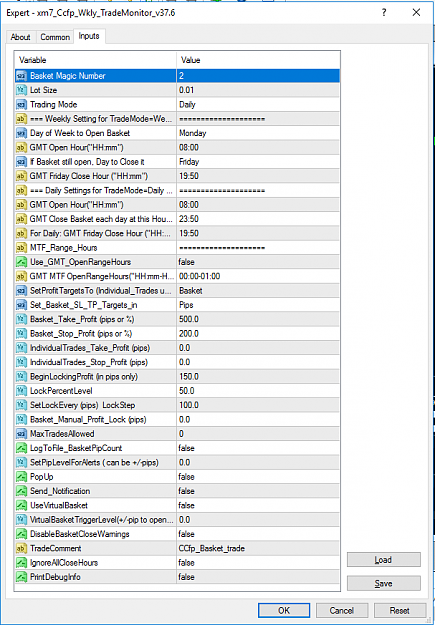
Task: Click the Variable column header
Action: pyautogui.click(x=95, y=60)
